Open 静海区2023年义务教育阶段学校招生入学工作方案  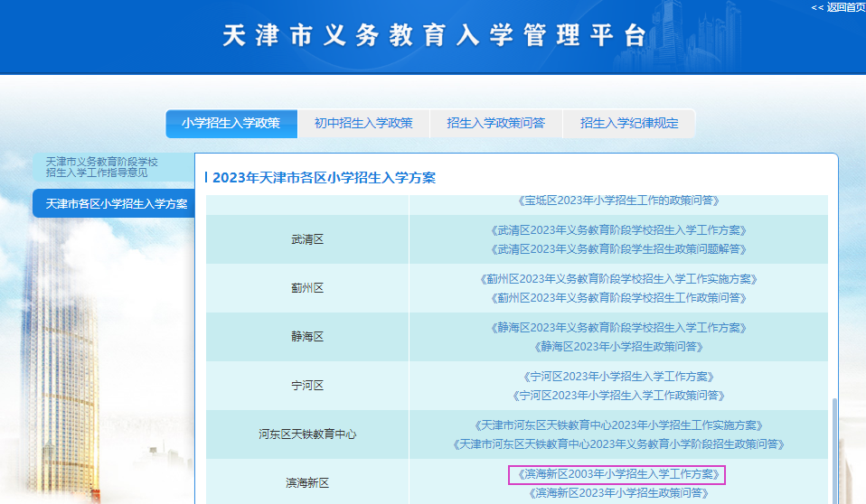click(618, 328)
